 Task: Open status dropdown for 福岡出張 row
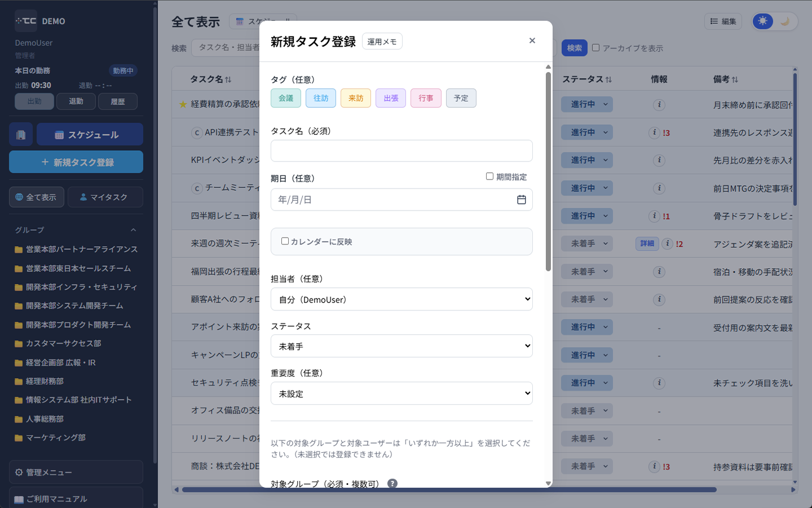tap(587, 271)
